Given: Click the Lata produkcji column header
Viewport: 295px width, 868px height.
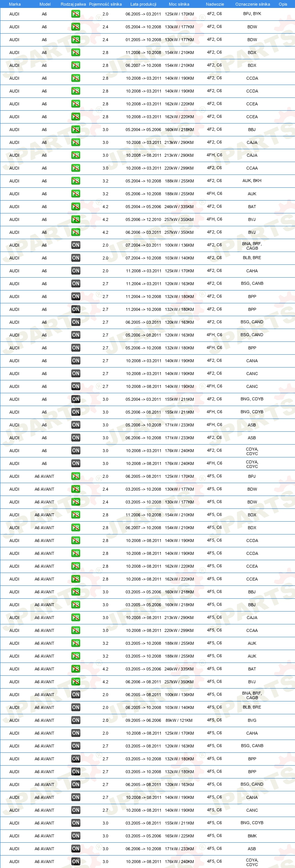Looking at the screenshot, I should (x=143, y=4).
